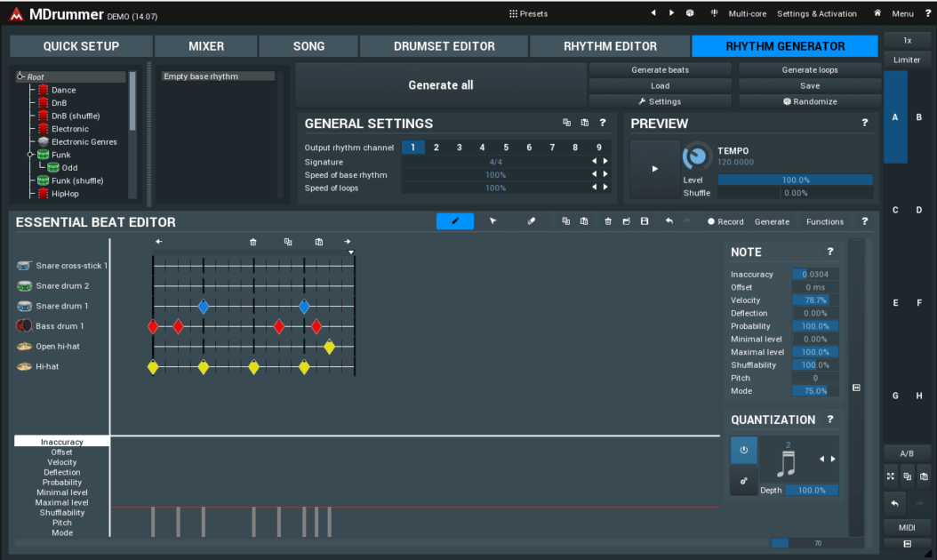Click the home icon near Menu
This screenshot has height=560, width=937.
877,13
